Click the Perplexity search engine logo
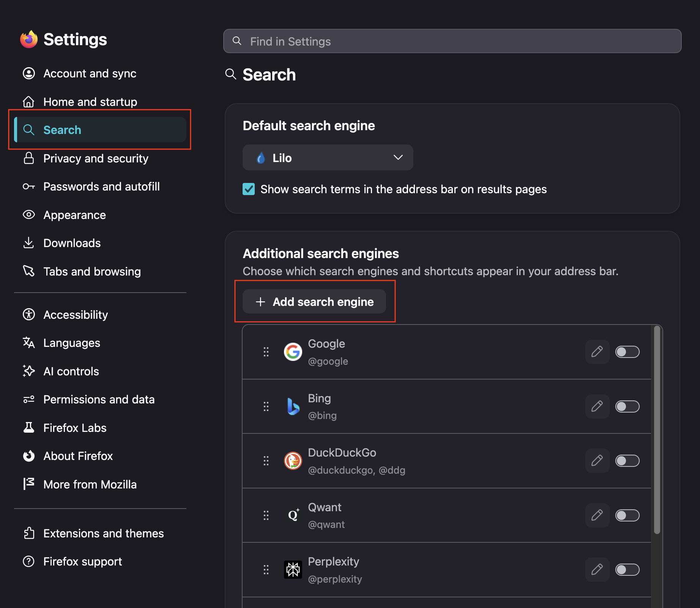This screenshot has height=608, width=700. click(x=293, y=570)
